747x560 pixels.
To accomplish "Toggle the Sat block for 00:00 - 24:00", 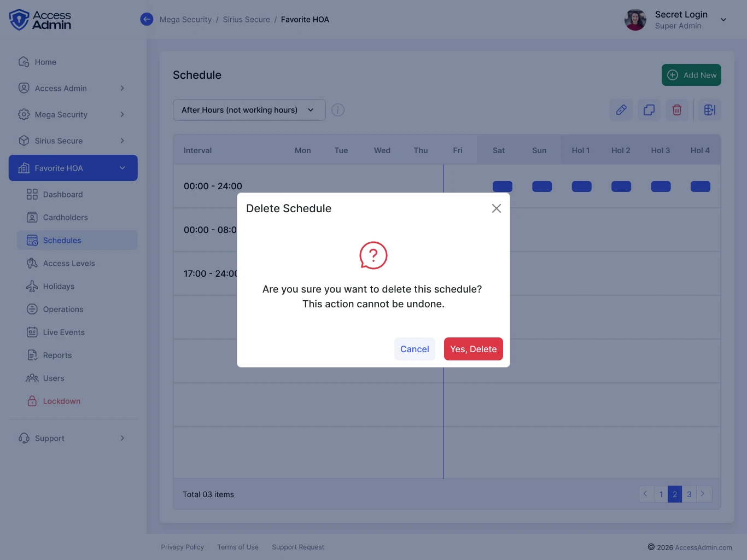I will click(x=503, y=186).
